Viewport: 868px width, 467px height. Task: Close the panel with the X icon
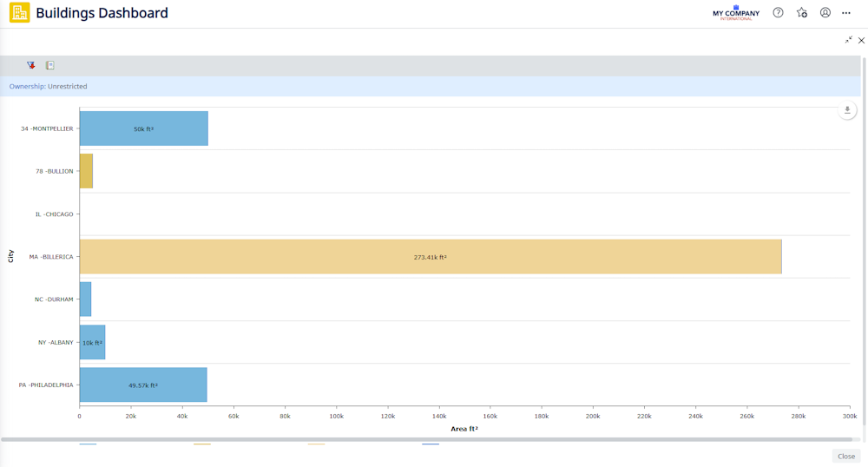tap(861, 41)
